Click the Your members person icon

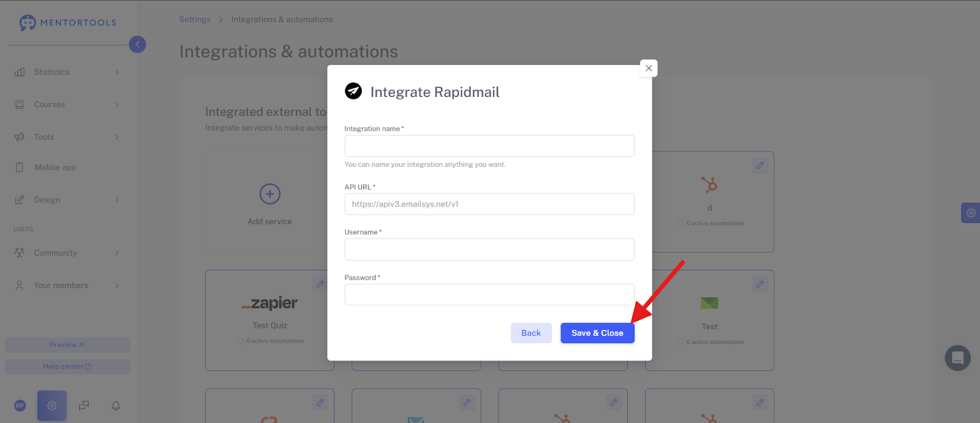tap(20, 286)
